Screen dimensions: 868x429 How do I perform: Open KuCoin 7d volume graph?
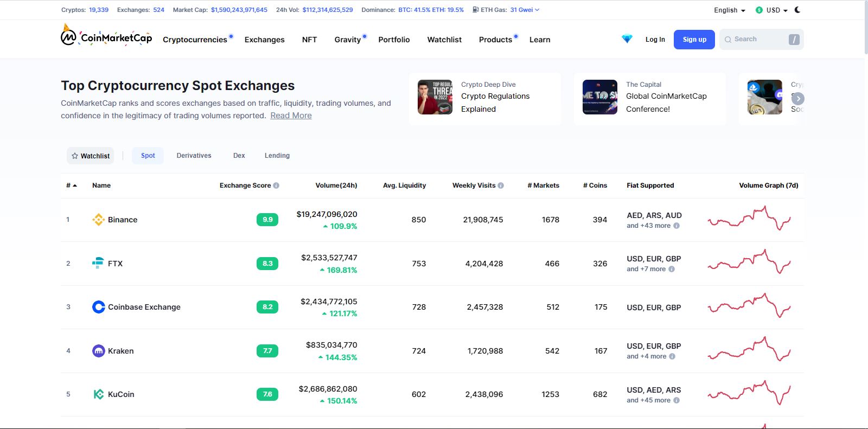pos(749,393)
